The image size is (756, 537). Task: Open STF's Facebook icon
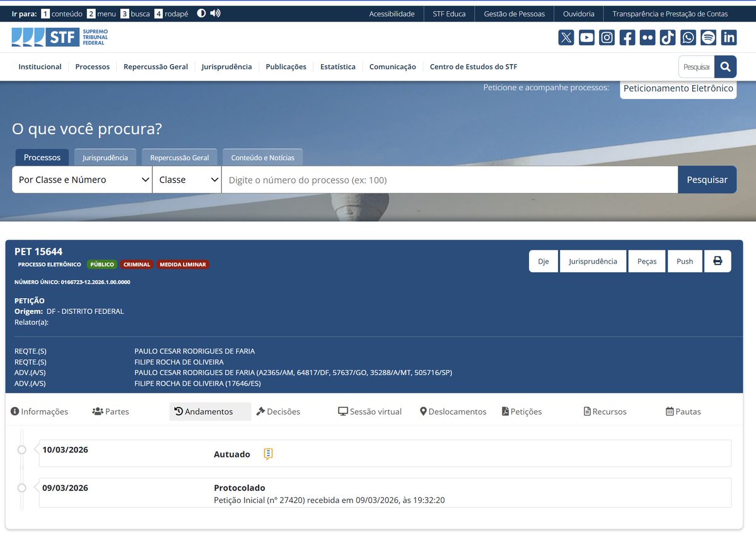point(627,37)
